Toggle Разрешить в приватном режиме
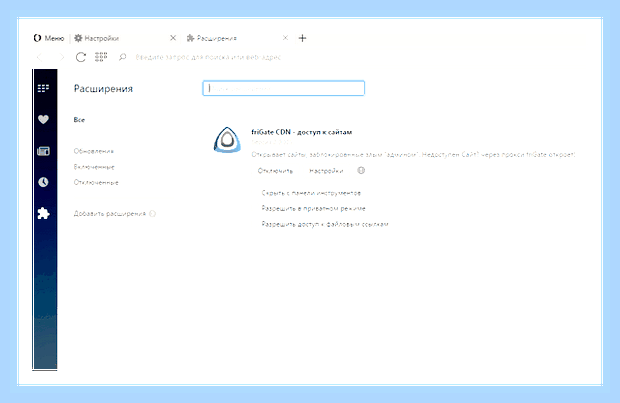 point(314,208)
